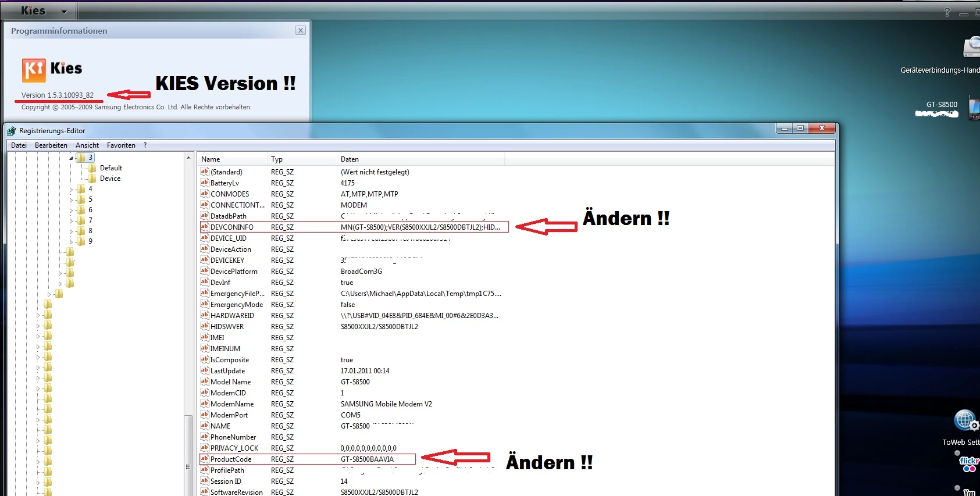Expand registry key 5
The height and width of the screenshot is (496, 980).
point(71,200)
